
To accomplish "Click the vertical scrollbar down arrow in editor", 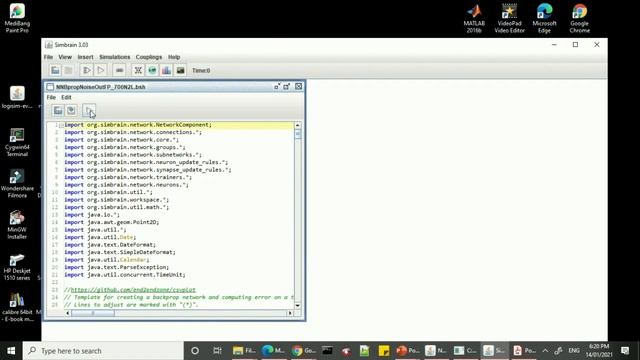I will [x=298, y=305].
